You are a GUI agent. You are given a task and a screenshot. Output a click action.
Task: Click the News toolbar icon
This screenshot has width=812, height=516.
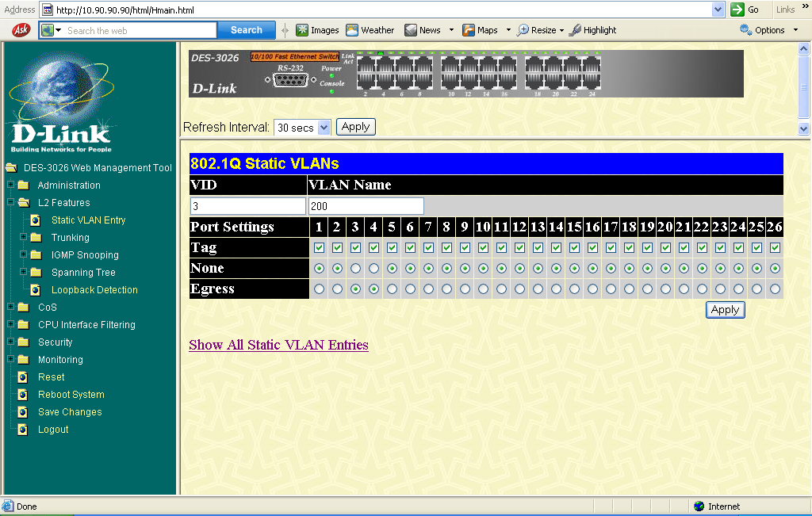[x=411, y=30]
